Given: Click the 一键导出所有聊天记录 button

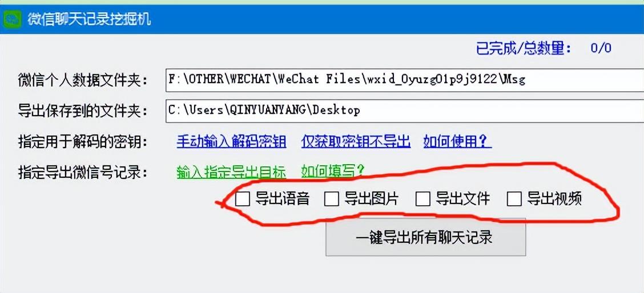Looking at the screenshot, I should click(425, 237).
